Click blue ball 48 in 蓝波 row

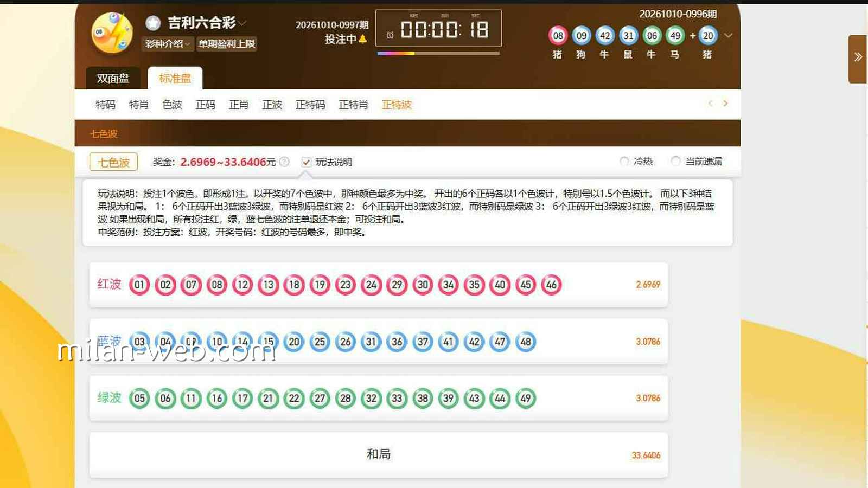click(526, 342)
